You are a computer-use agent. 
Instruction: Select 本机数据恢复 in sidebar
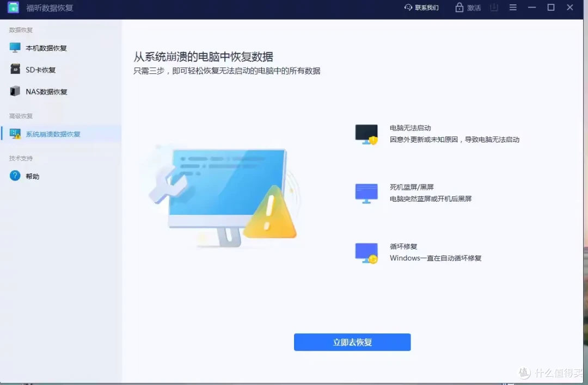click(61, 48)
